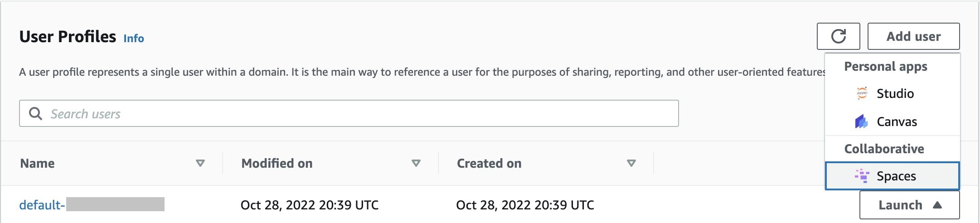Viewport: 980px width, 223px height.
Task: Click Created on column sort arrow
Action: point(631,163)
